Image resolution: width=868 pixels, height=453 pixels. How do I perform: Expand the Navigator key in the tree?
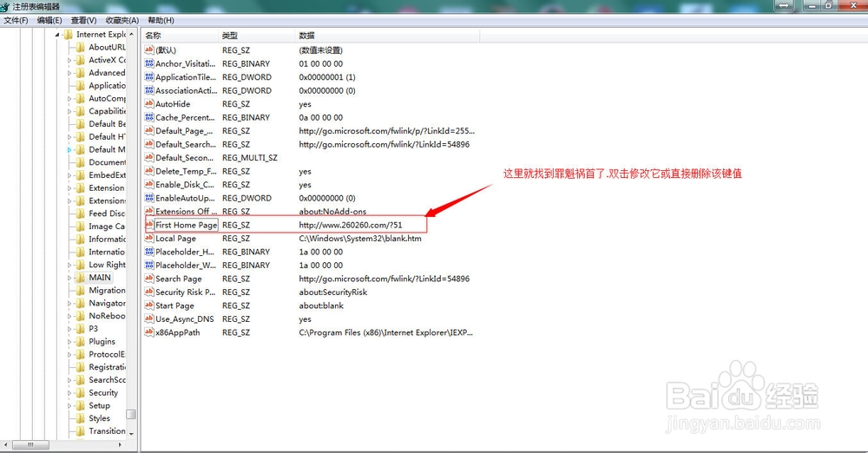pos(69,304)
